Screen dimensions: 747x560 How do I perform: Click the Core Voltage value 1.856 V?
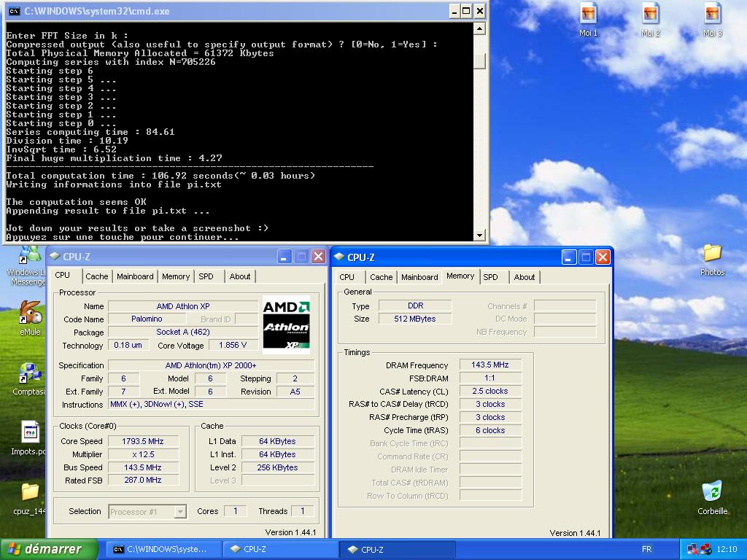coord(233,345)
